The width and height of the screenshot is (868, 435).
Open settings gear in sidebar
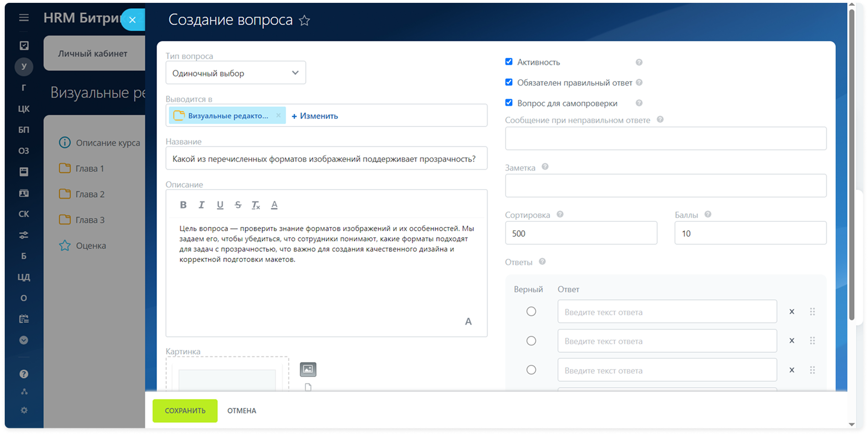(24, 410)
